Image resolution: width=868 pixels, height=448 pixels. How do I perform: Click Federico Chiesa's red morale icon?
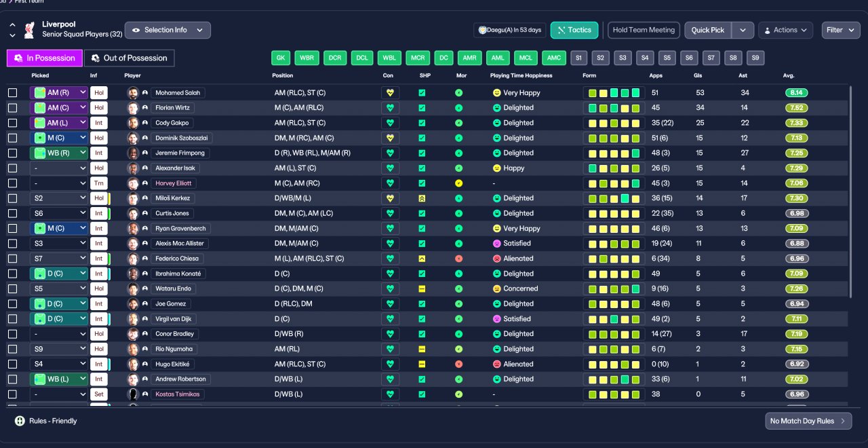tap(459, 259)
